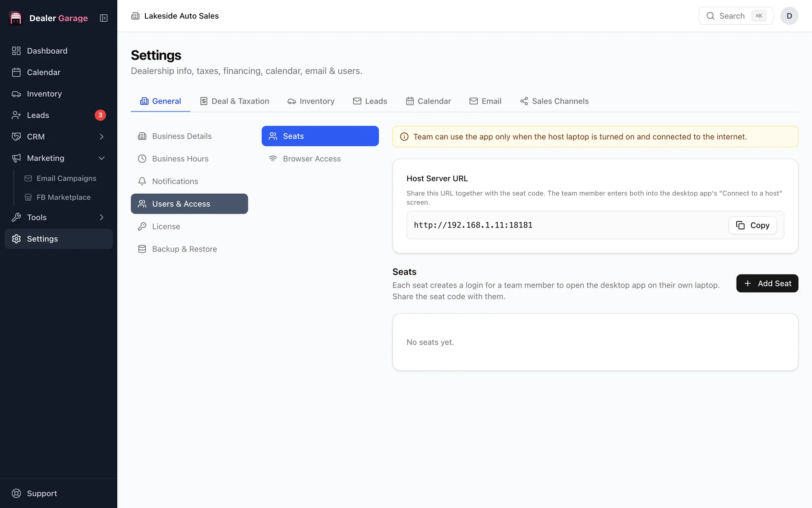This screenshot has width=812, height=508.
Task: Select Settings in the sidebar
Action: [x=59, y=239]
